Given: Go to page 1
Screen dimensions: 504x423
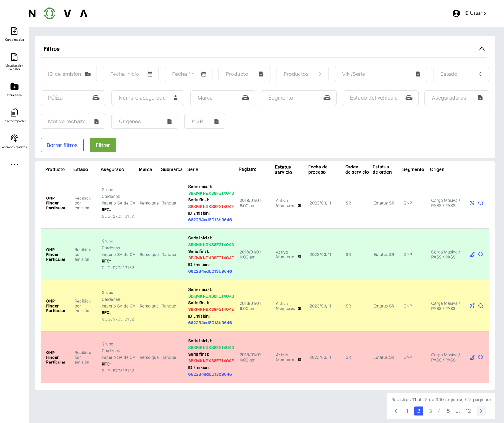Looking at the screenshot, I should point(407,411).
